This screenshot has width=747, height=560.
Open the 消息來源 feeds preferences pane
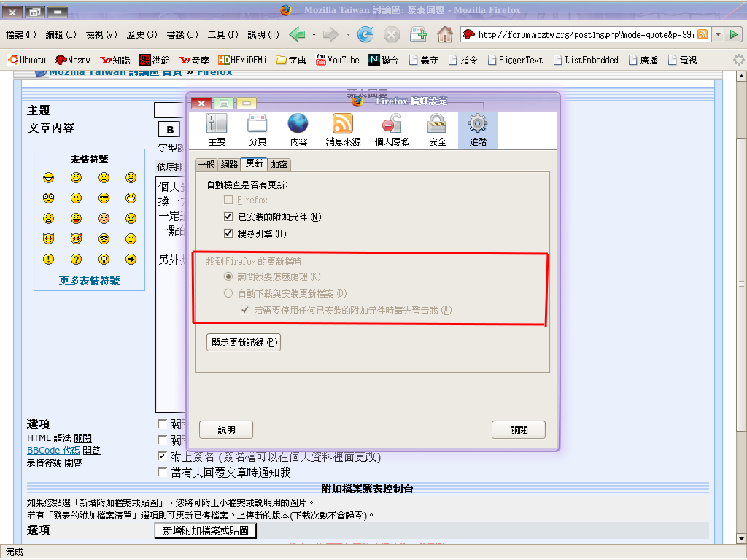[x=343, y=130]
